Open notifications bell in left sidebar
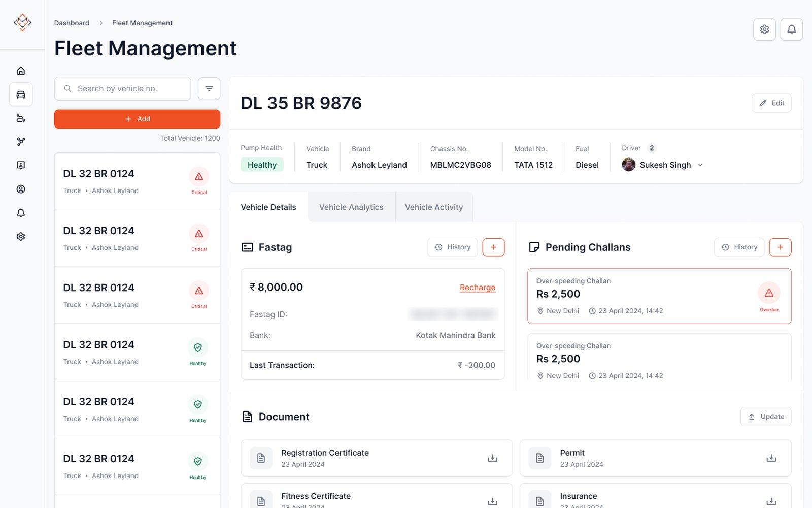 21,213
